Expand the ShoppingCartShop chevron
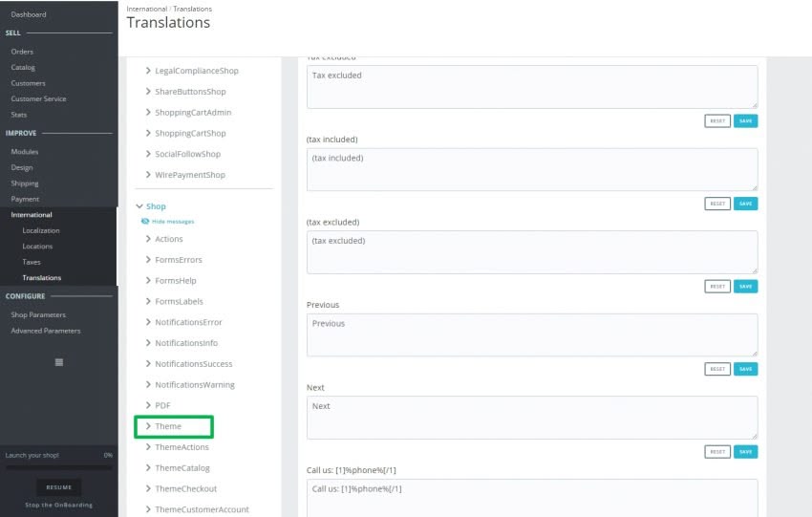The width and height of the screenshot is (812, 517). (148, 133)
